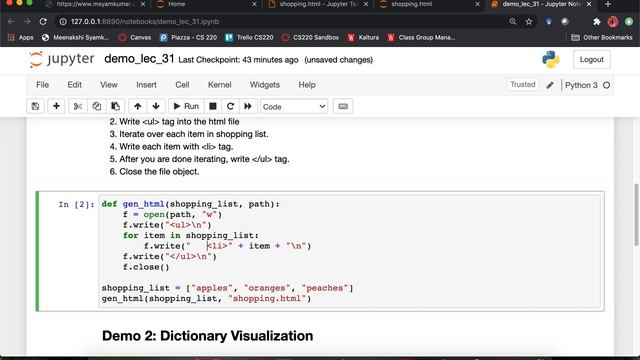Click the pencil edit mode icon
This screenshot has width=640, height=360.
point(550,85)
